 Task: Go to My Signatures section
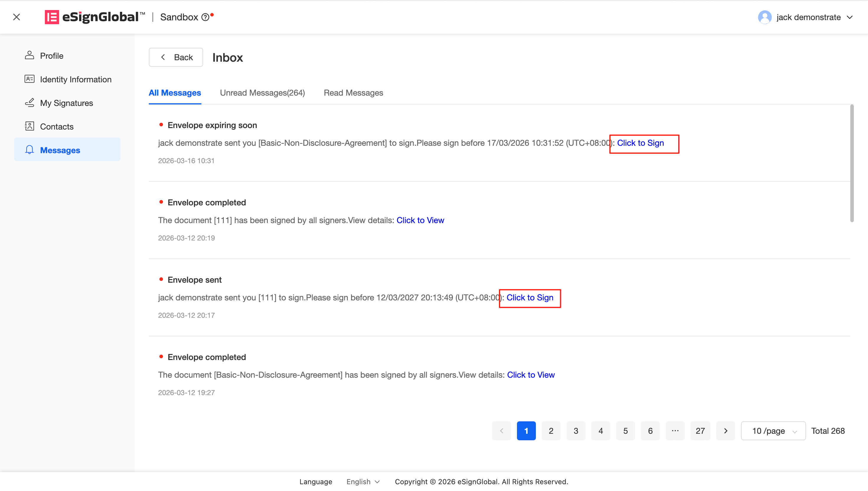pyautogui.click(x=66, y=103)
